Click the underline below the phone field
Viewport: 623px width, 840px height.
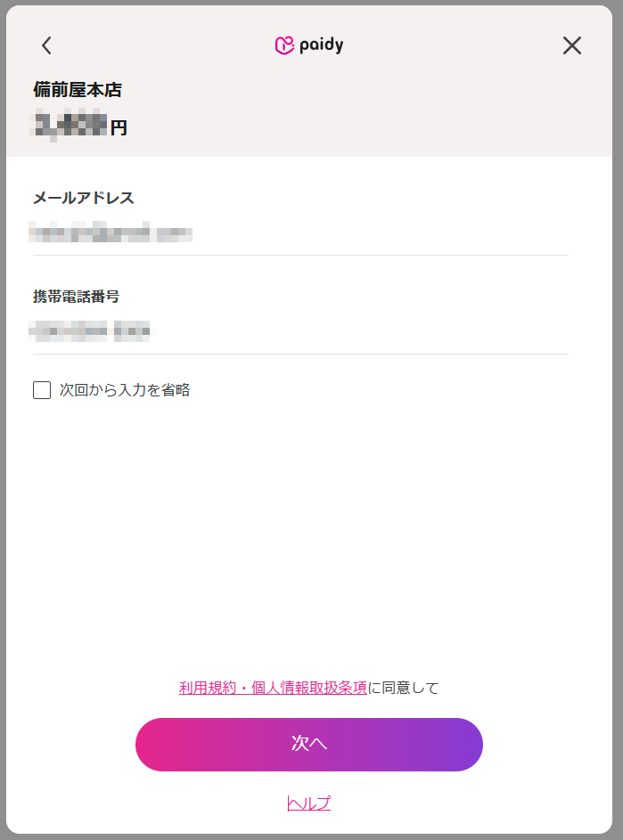pyautogui.click(x=299, y=355)
